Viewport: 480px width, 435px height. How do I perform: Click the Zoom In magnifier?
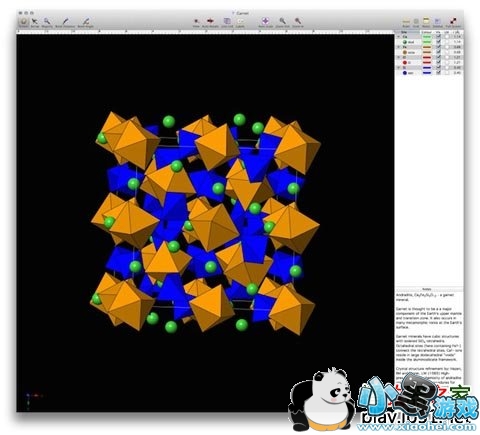tap(298, 23)
